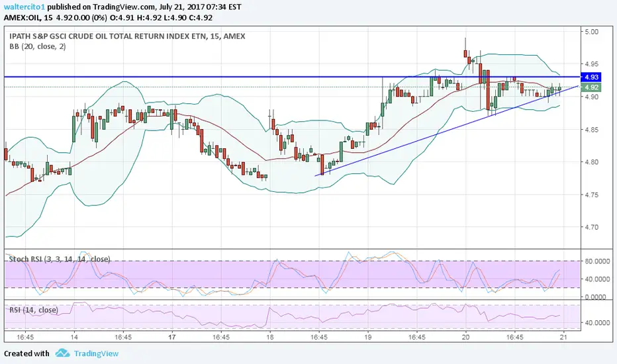Click the date 21 on the time axis

563,338
